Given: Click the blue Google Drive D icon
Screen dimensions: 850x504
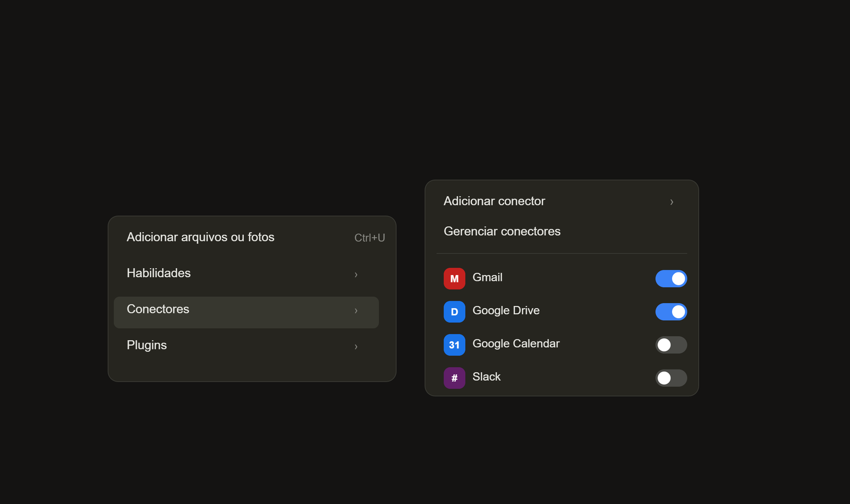Looking at the screenshot, I should coord(454,312).
